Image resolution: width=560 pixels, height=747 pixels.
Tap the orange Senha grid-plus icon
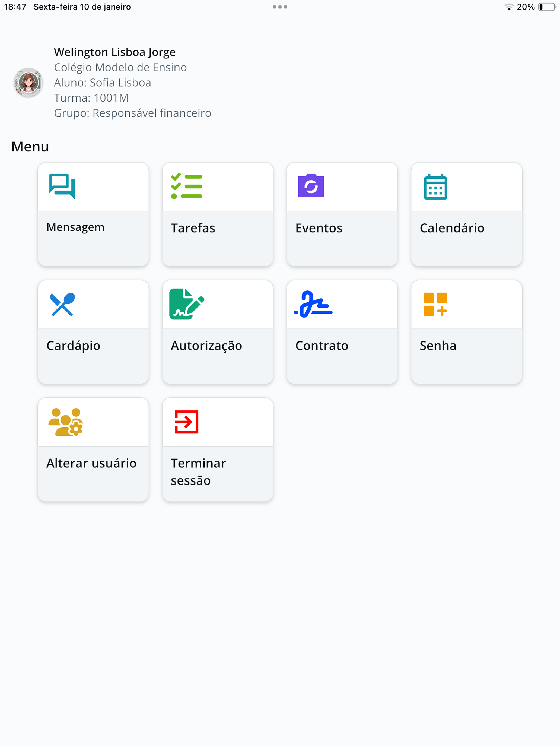point(435,304)
